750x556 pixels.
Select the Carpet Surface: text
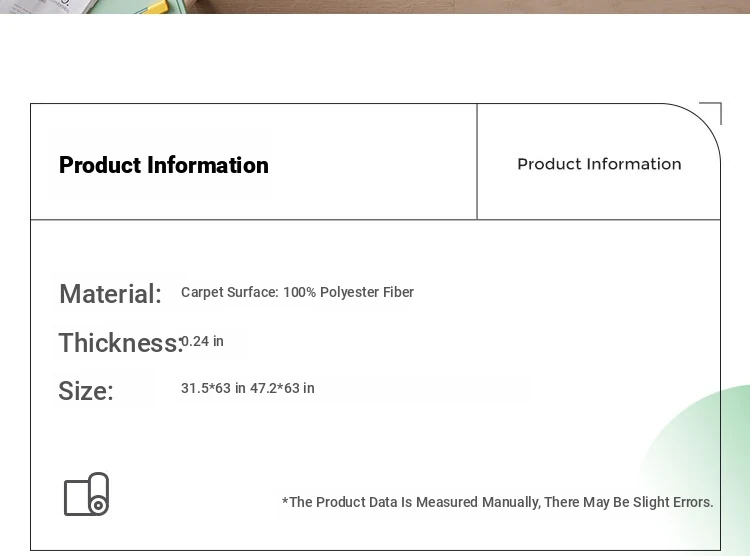tap(230, 292)
